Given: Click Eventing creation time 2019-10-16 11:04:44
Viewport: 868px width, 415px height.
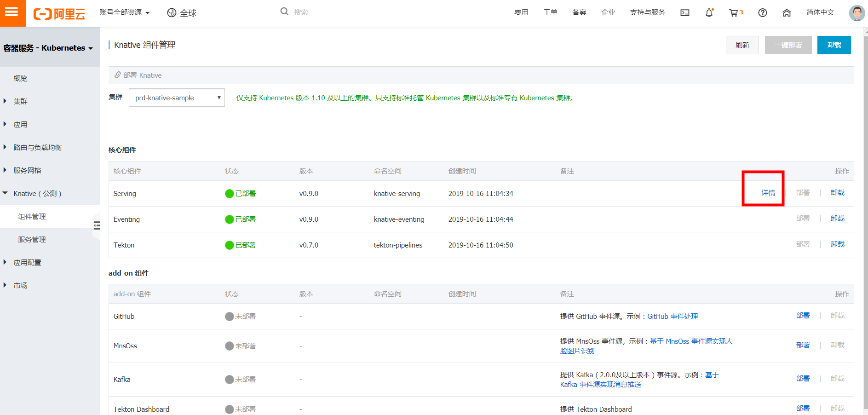Looking at the screenshot, I should 481,219.
